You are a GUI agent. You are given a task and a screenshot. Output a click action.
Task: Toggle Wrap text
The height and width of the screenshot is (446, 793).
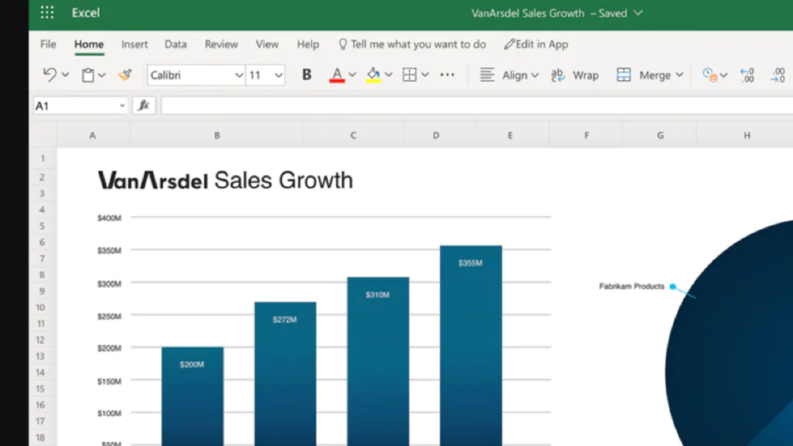point(575,75)
